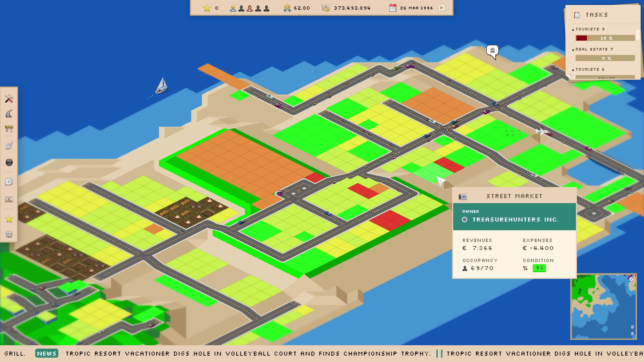
Task: Click the Tourists 9 progress bar
Action: pyautogui.click(x=606, y=38)
